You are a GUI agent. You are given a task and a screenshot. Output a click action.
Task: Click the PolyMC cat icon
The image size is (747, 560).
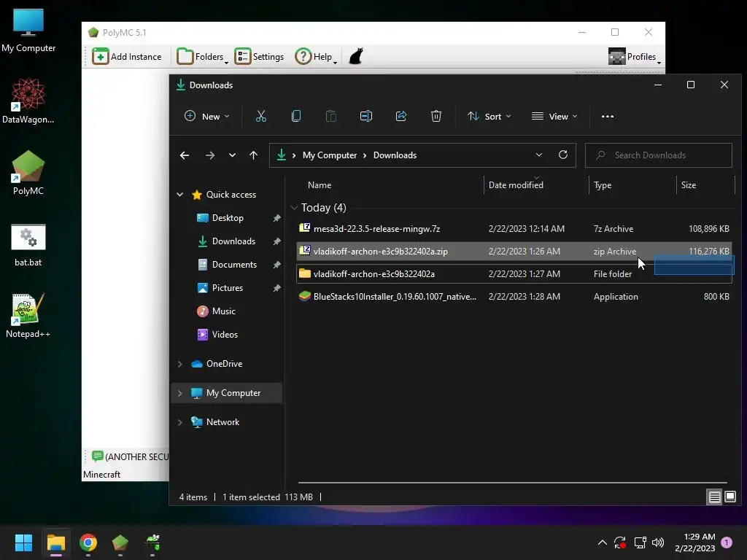point(356,56)
